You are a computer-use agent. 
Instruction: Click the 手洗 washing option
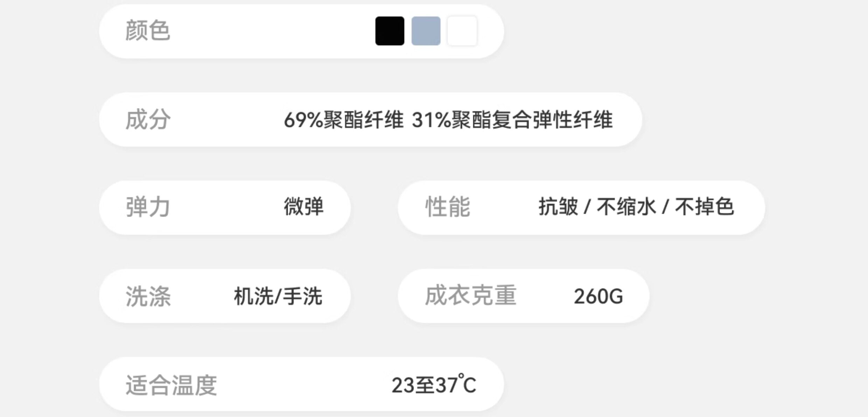[302, 296]
